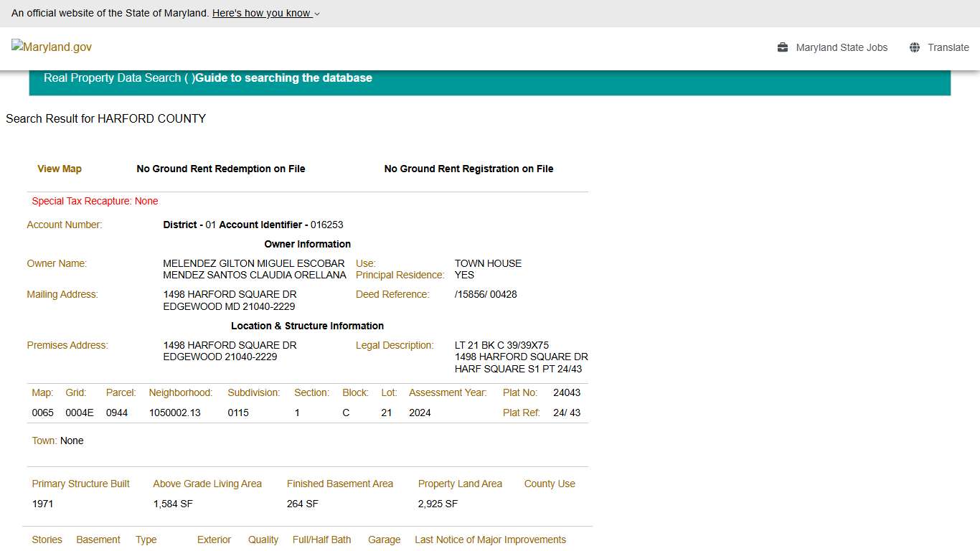
Task: Select the Translate menu text
Action: pyautogui.click(x=948, y=47)
